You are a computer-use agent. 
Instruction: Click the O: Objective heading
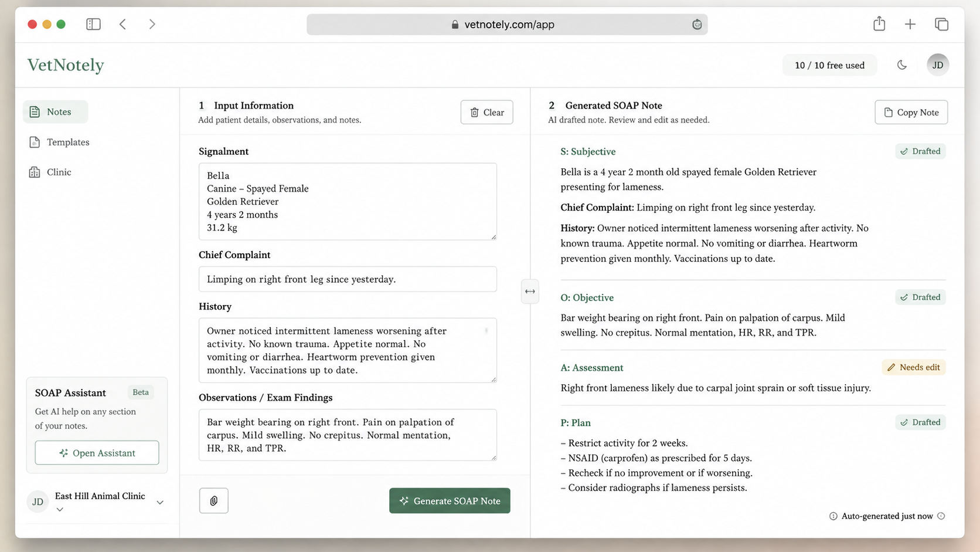pyautogui.click(x=587, y=297)
